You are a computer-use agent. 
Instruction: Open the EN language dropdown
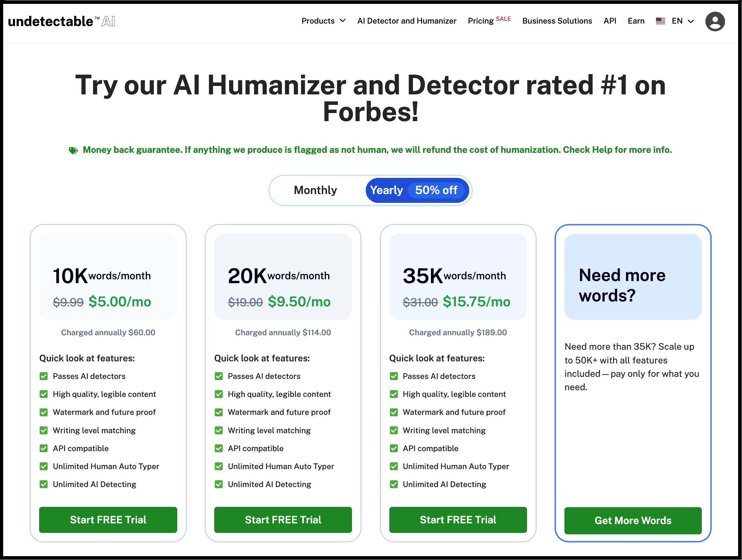682,21
